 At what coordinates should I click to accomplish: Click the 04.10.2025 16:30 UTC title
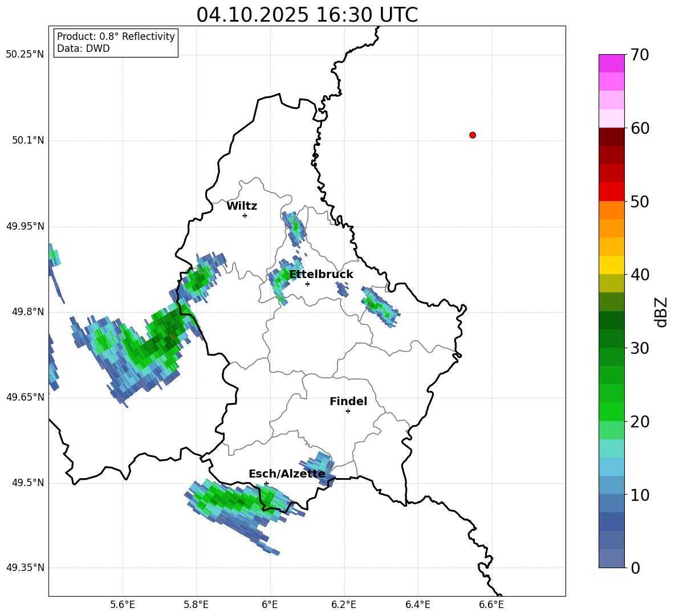(x=307, y=15)
